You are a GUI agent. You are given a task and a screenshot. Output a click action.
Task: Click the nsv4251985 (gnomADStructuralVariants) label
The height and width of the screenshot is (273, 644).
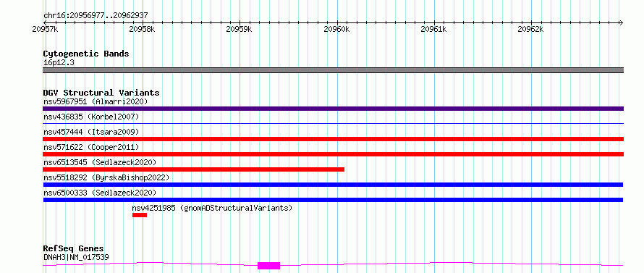tap(212, 208)
